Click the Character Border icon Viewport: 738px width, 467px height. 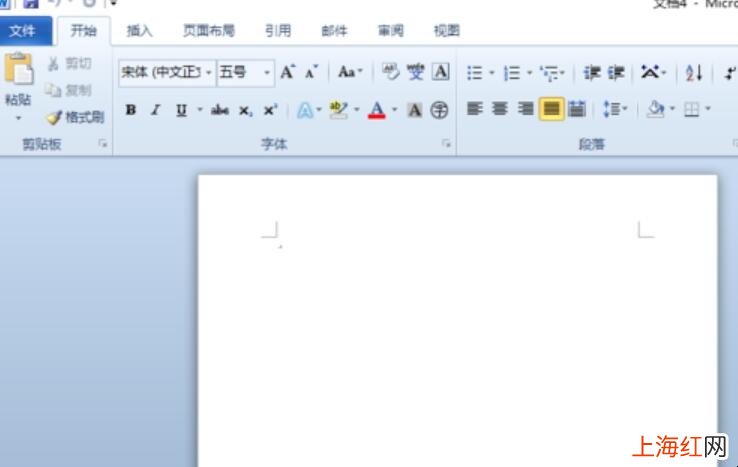point(441,72)
